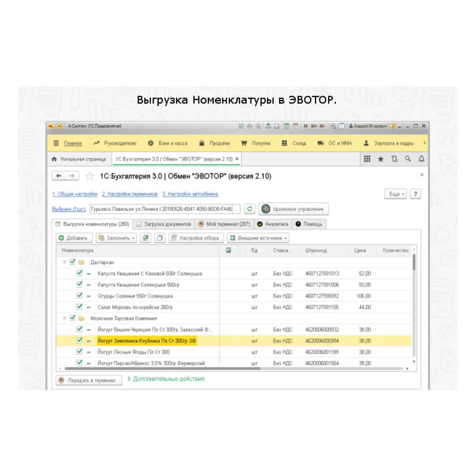Open favorites star in the tab bar

tap(381, 159)
